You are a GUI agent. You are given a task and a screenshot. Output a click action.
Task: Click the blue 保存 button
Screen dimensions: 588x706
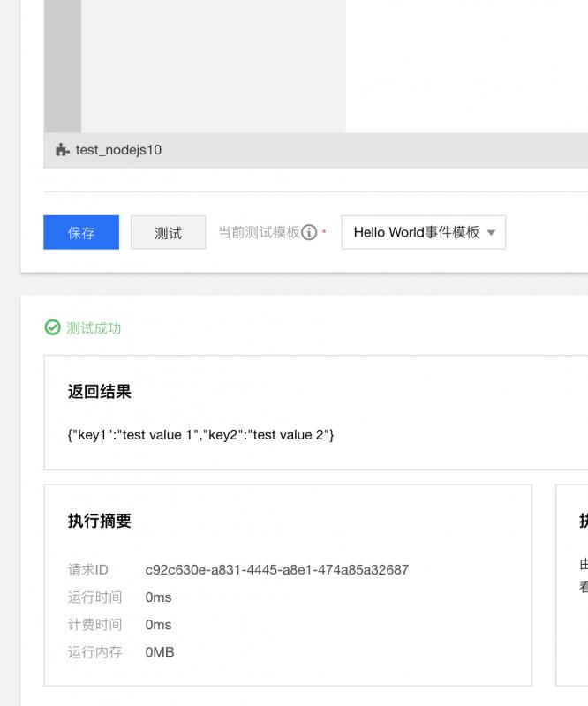pos(81,232)
